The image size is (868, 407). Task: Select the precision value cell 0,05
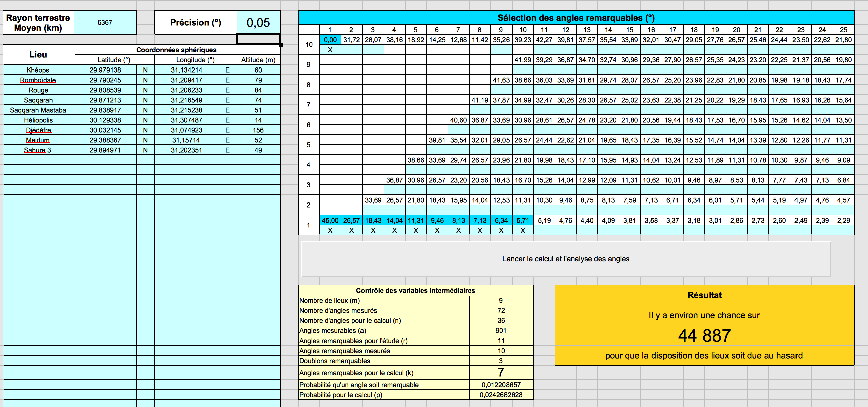(258, 23)
